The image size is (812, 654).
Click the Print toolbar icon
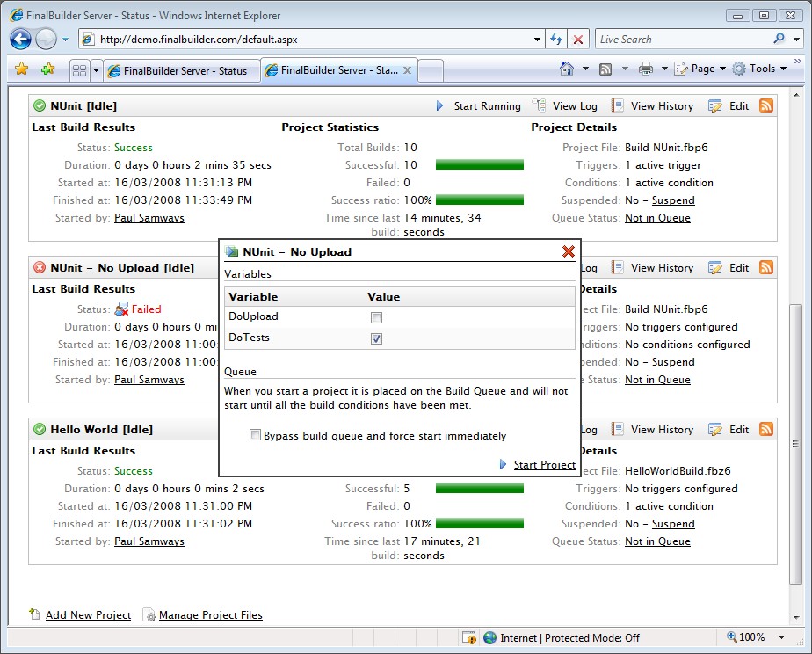click(645, 69)
